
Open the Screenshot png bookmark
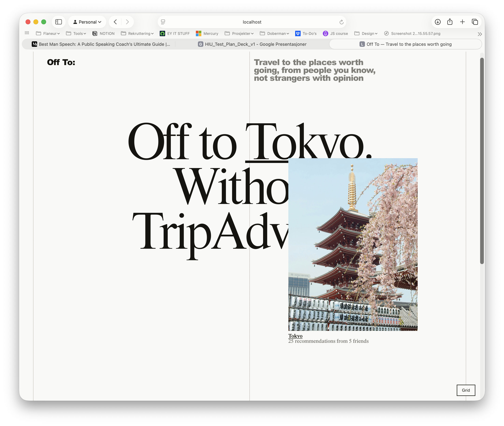(x=412, y=34)
